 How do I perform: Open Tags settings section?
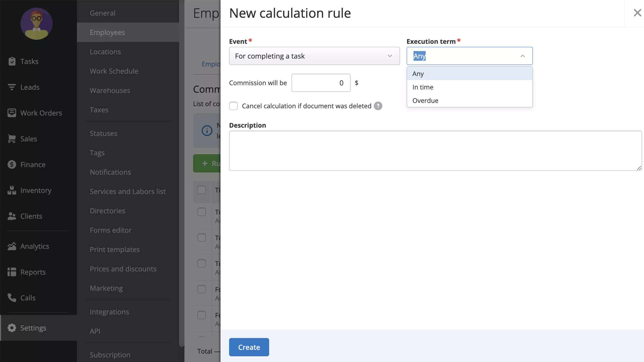(x=97, y=153)
